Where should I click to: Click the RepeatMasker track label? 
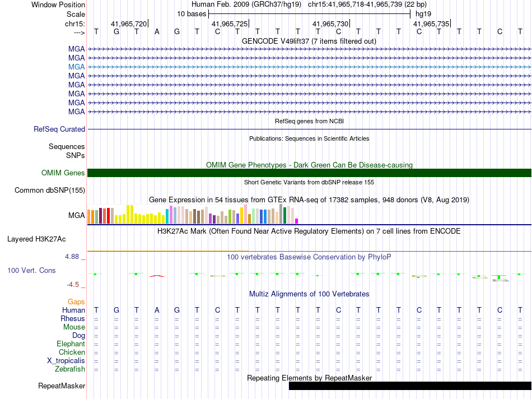(x=62, y=386)
